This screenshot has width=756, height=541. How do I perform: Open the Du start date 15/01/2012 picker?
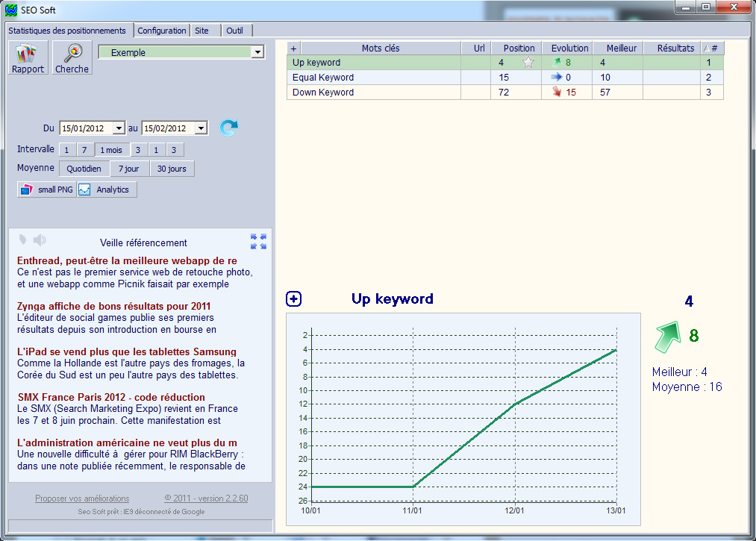point(119,128)
